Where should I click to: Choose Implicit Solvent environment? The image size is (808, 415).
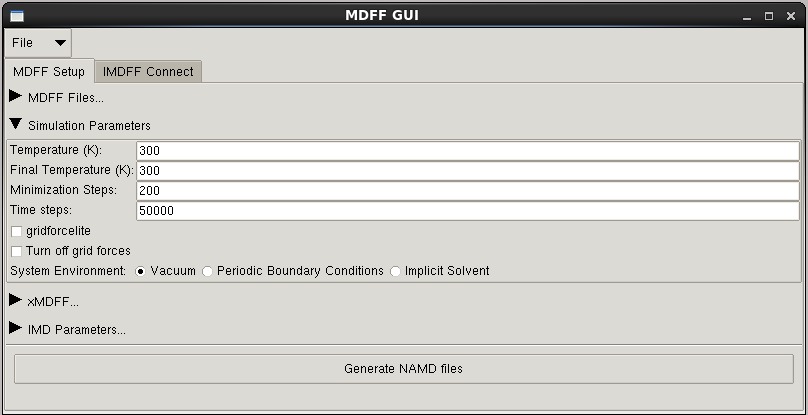point(396,271)
